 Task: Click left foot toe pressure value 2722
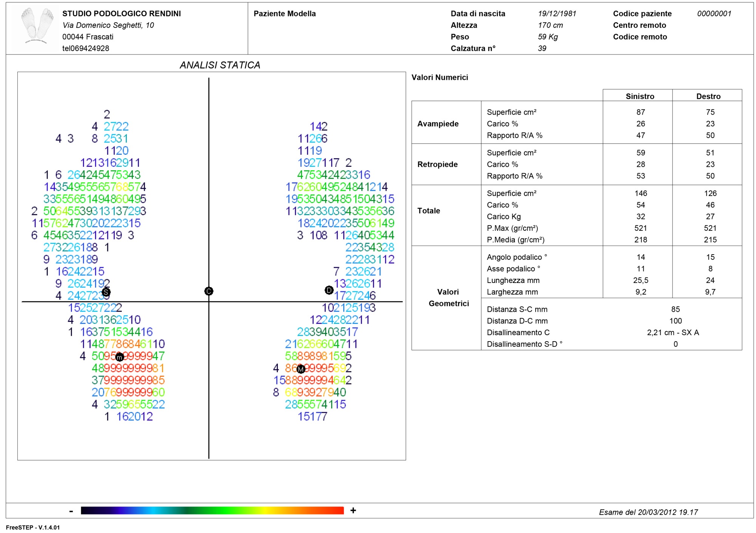(x=116, y=126)
